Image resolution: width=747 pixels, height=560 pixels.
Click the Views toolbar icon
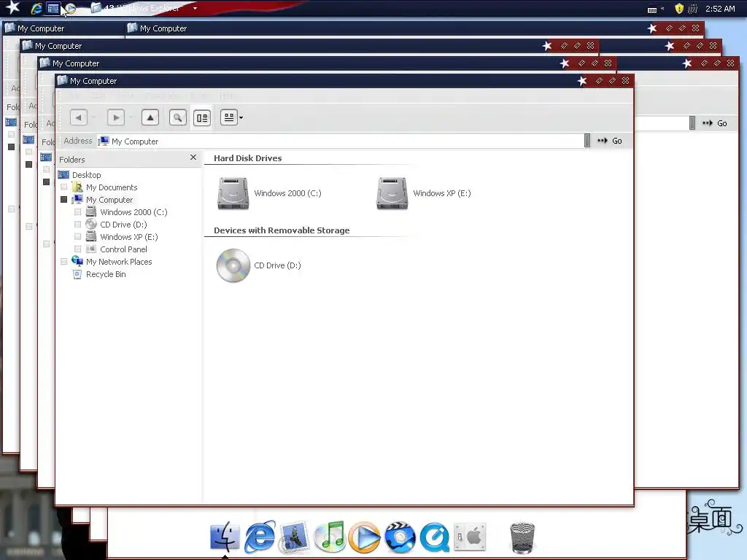[229, 117]
